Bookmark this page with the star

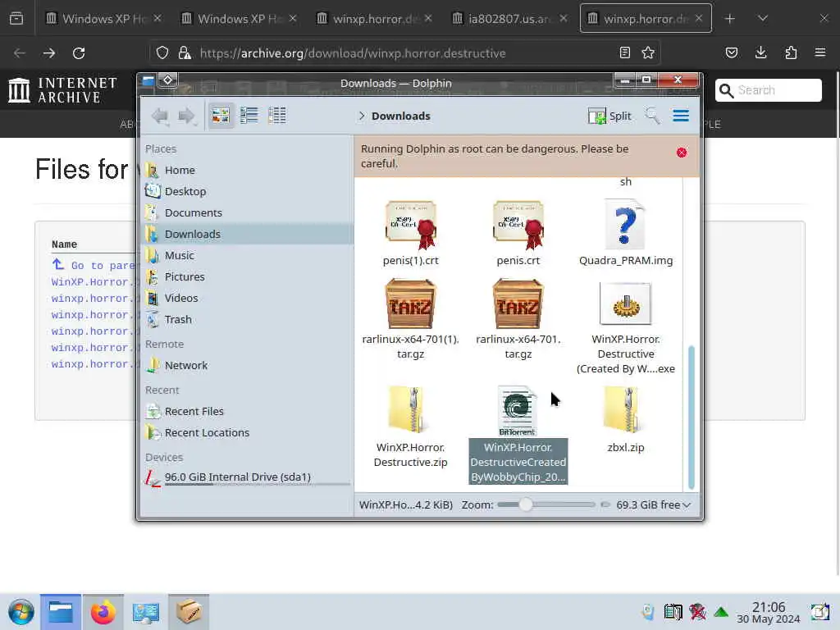coord(648,52)
